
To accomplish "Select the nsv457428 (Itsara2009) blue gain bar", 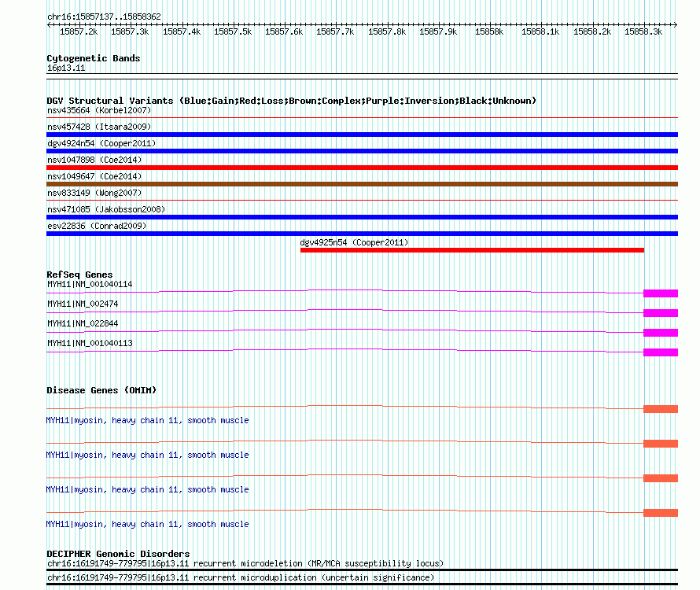I will (362, 135).
